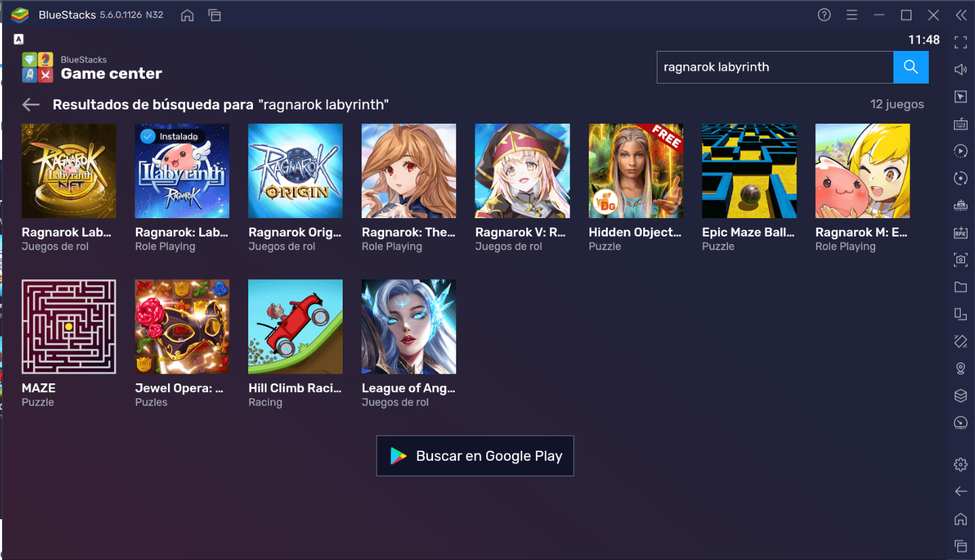Open the MAZE puzzle game thumbnail
The width and height of the screenshot is (975, 560).
69,326
